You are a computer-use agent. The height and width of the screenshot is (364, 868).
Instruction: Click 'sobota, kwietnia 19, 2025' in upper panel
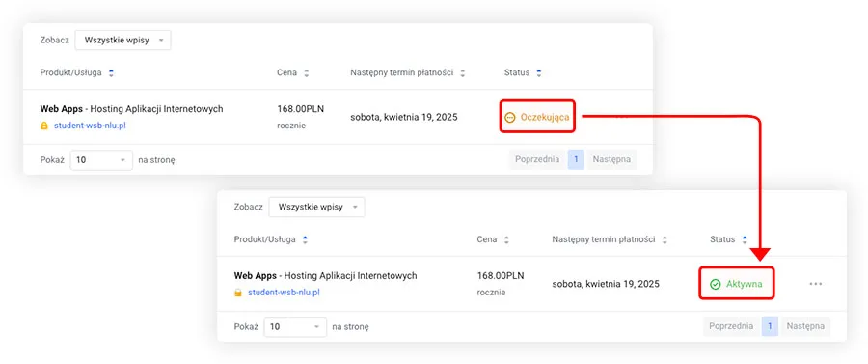(x=404, y=118)
